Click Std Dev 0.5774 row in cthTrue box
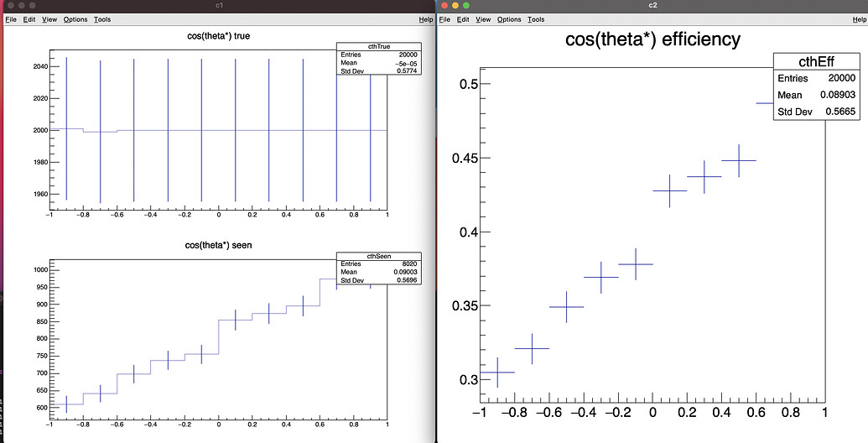The height and width of the screenshot is (443, 868). (x=379, y=70)
